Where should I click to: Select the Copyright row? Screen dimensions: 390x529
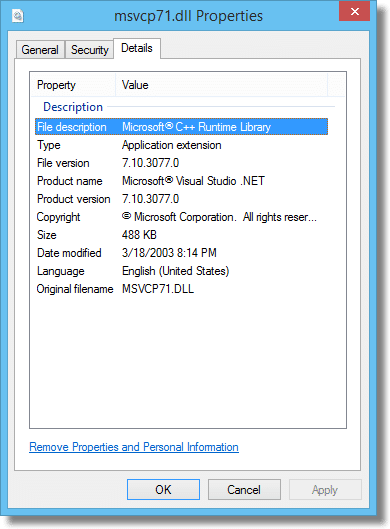(x=181, y=217)
